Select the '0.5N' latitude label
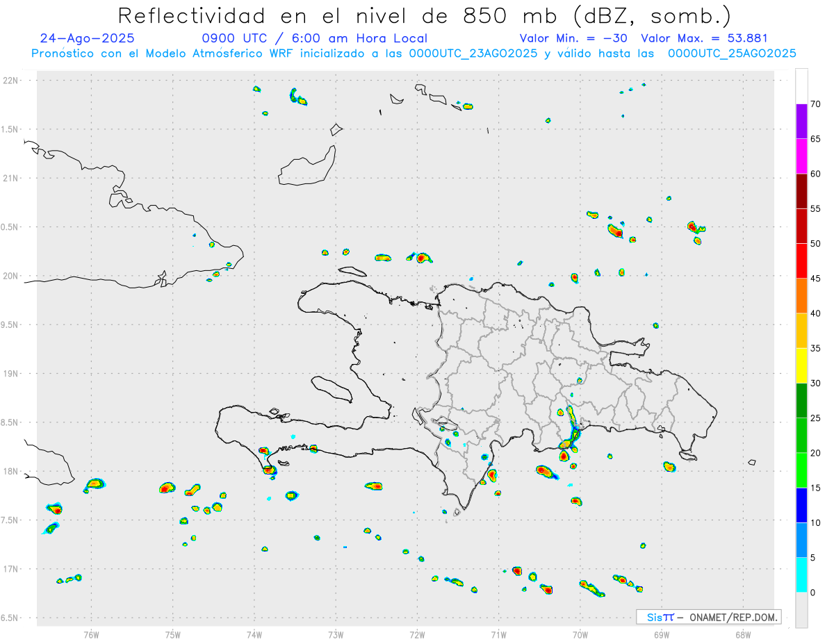The width and height of the screenshot is (834, 644). click(11, 227)
